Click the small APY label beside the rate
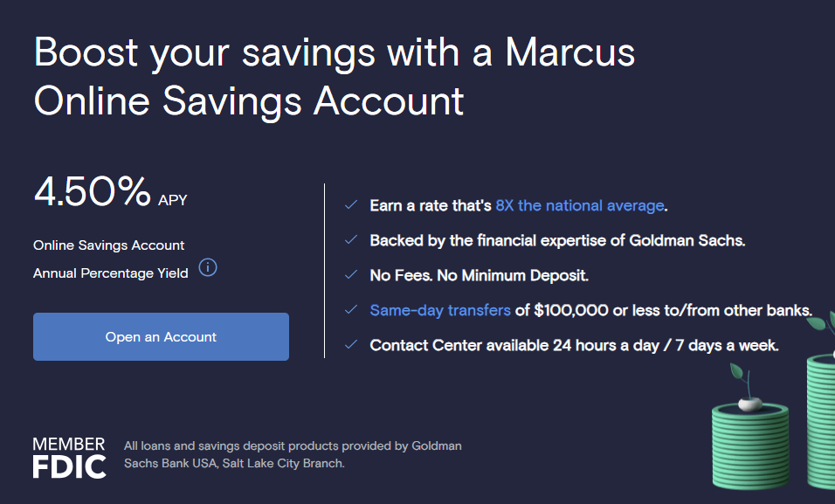 (x=173, y=200)
